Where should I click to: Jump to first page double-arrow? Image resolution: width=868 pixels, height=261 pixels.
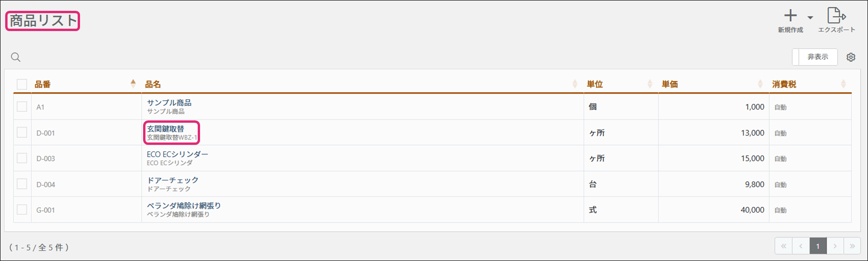click(783, 246)
